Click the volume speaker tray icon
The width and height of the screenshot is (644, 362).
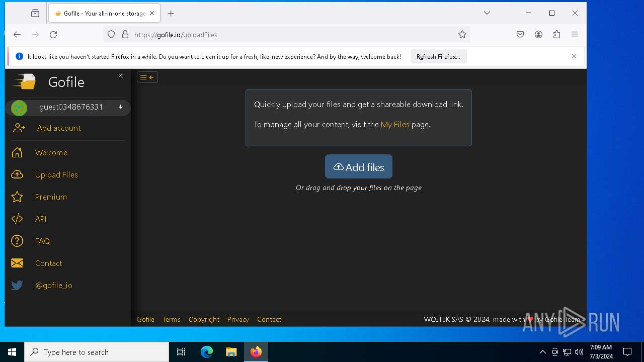click(579, 352)
